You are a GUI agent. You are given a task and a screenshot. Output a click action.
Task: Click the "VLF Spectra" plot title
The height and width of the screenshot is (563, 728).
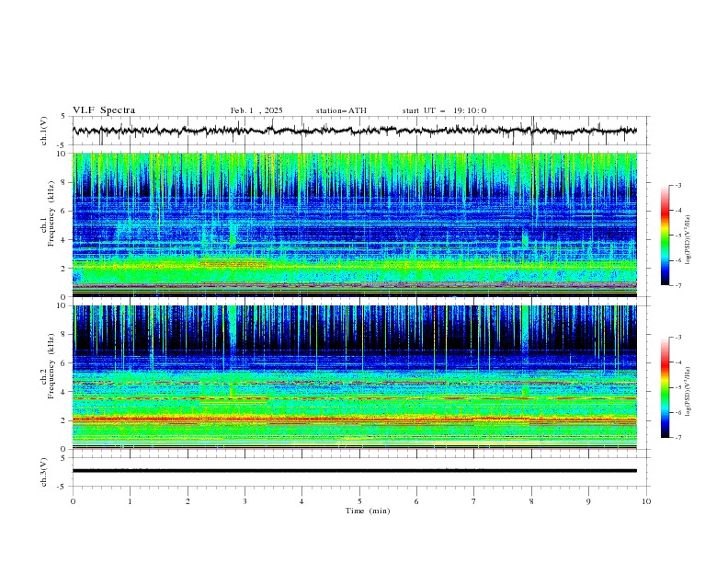point(104,110)
